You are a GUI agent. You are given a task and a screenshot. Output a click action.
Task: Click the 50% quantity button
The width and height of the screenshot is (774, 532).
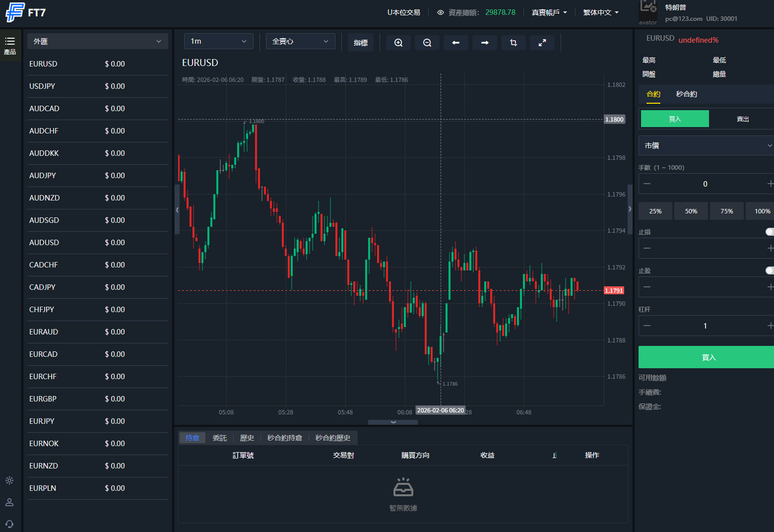691,211
